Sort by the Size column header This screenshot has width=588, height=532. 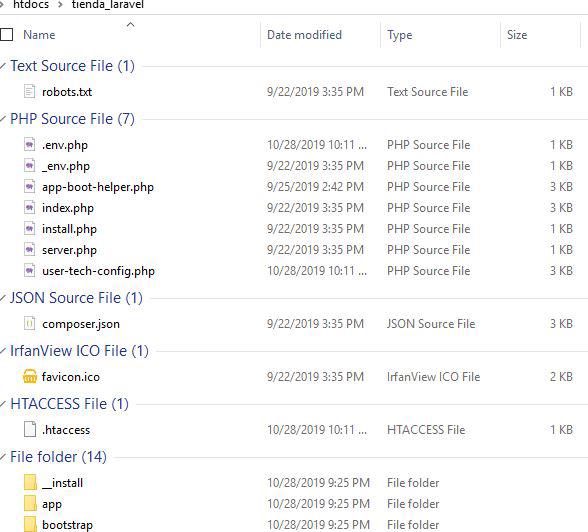[517, 35]
